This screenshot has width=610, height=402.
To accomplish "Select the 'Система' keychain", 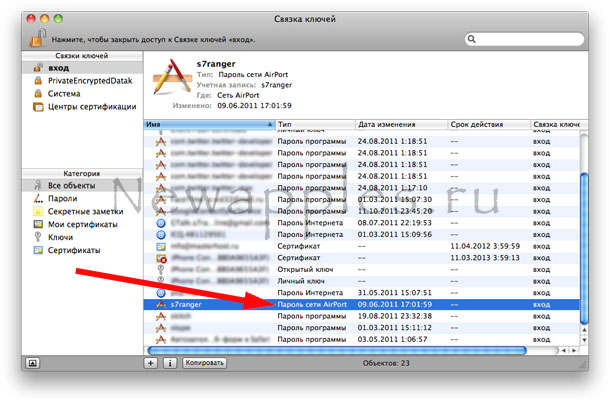I will (x=65, y=93).
